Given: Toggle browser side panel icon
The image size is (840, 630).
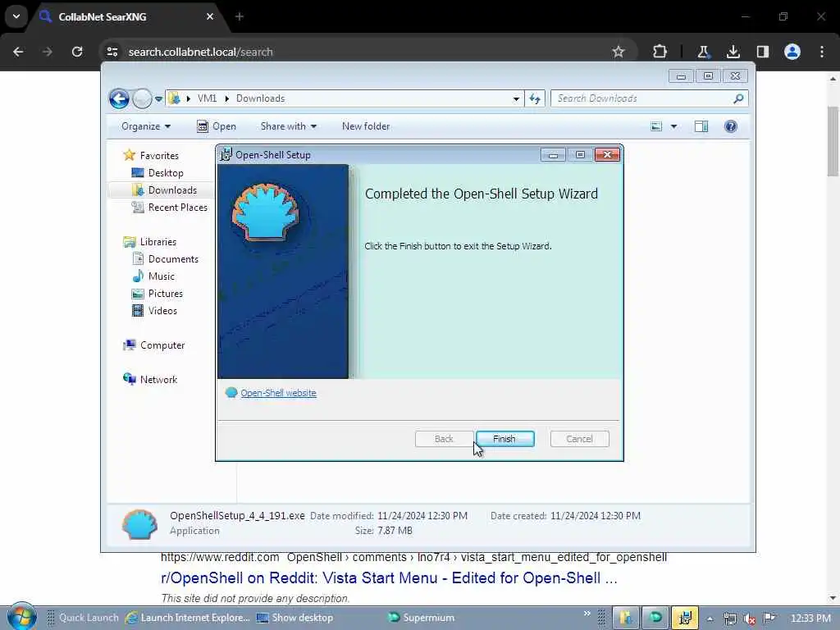Looking at the screenshot, I should 762,52.
